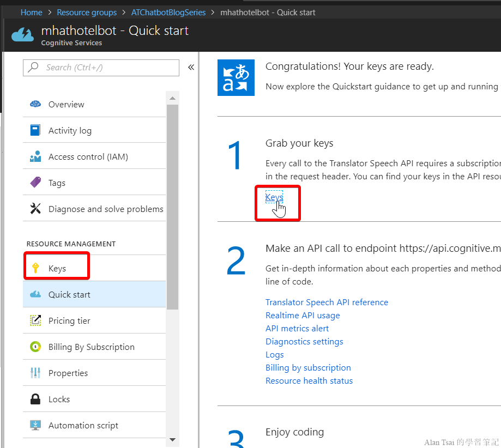Click the Locks padlock icon
The width and height of the screenshot is (501, 448).
tap(35, 399)
